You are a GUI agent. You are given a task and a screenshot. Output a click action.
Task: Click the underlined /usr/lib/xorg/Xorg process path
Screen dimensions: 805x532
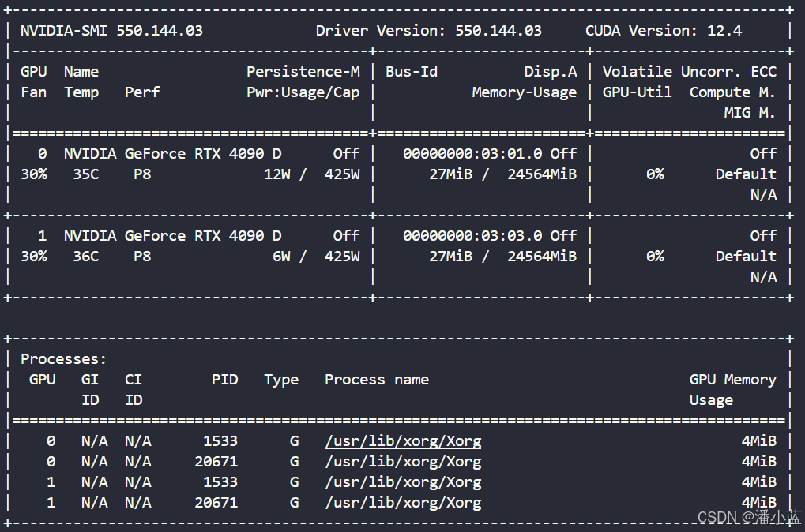pos(403,440)
